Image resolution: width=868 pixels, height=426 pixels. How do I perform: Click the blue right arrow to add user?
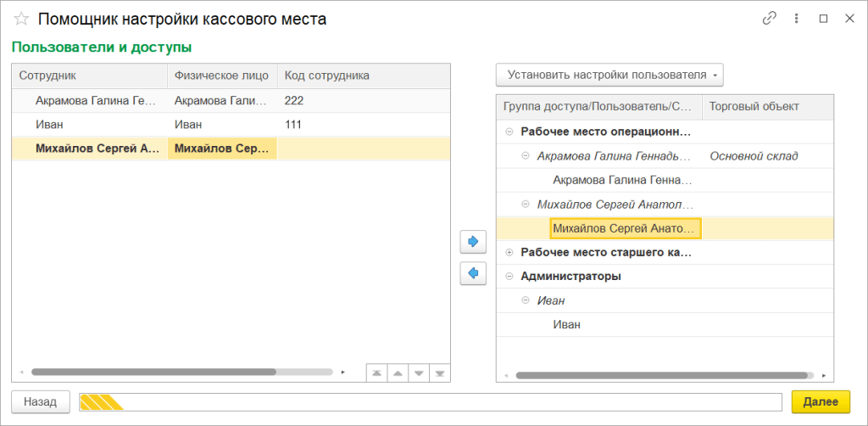[x=473, y=242]
